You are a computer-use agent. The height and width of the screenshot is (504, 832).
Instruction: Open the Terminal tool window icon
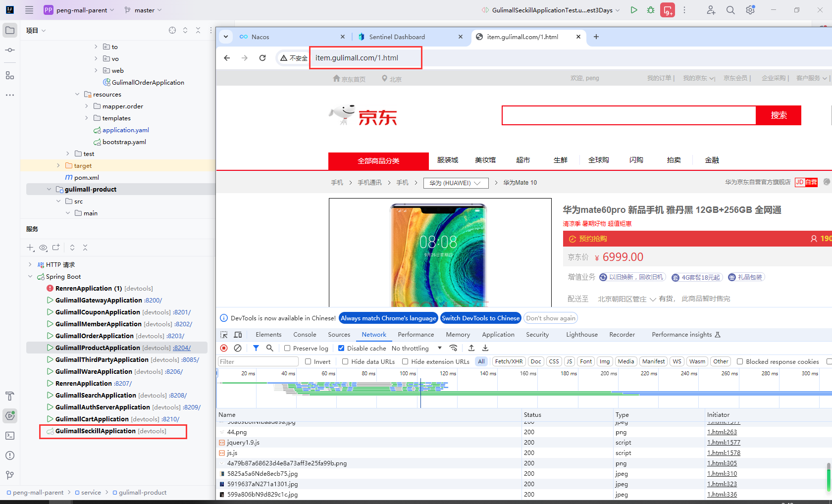click(x=10, y=436)
